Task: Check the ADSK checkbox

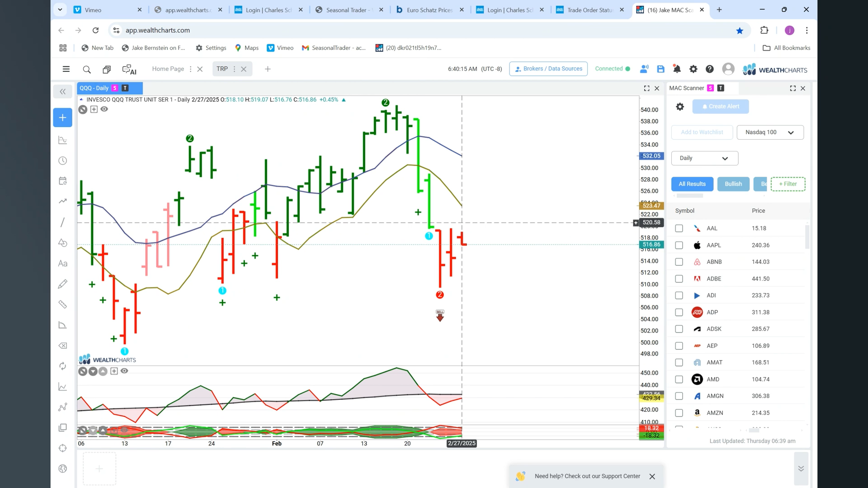Action: pyautogui.click(x=679, y=329)
